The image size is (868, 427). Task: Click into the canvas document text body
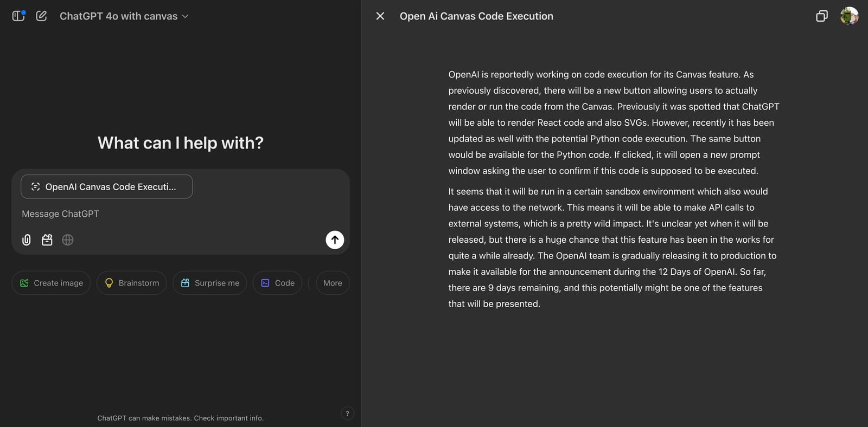pos(613,189)
